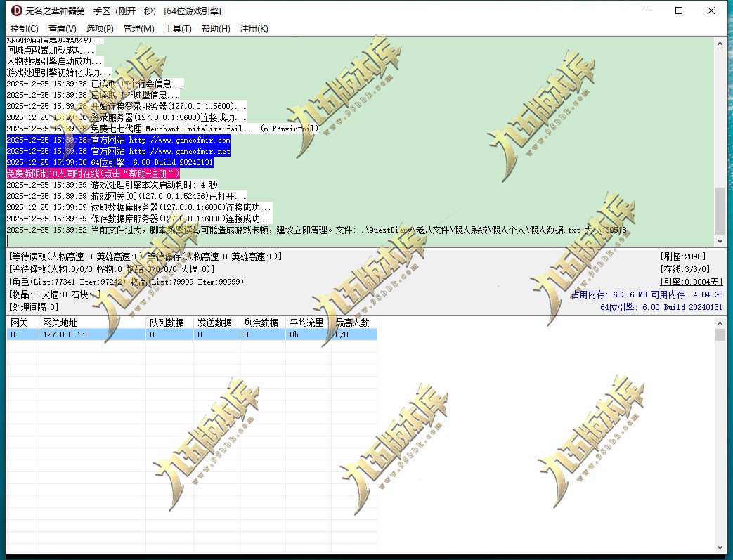Open the 工具(T) menu
Image resolution: width=733 pixels, height=560 pixels.
coord(178,29)
